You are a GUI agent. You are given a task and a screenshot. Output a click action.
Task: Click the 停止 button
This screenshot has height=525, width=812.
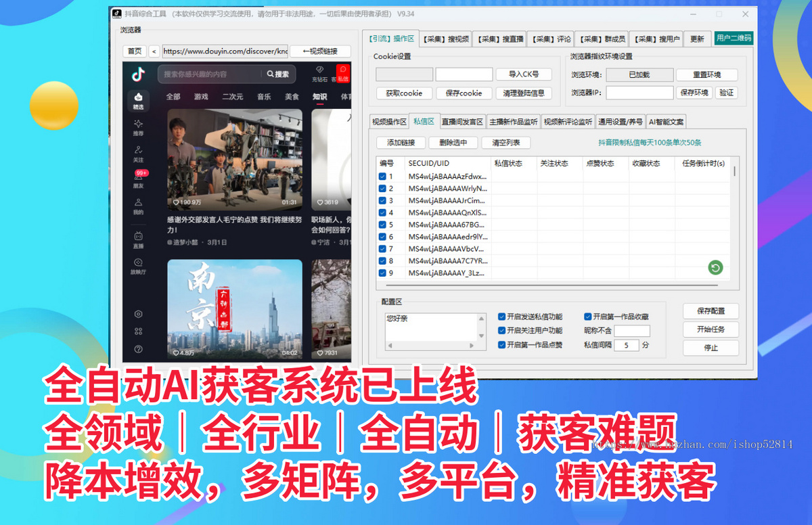pyautogui.click(x=710, y=348)
